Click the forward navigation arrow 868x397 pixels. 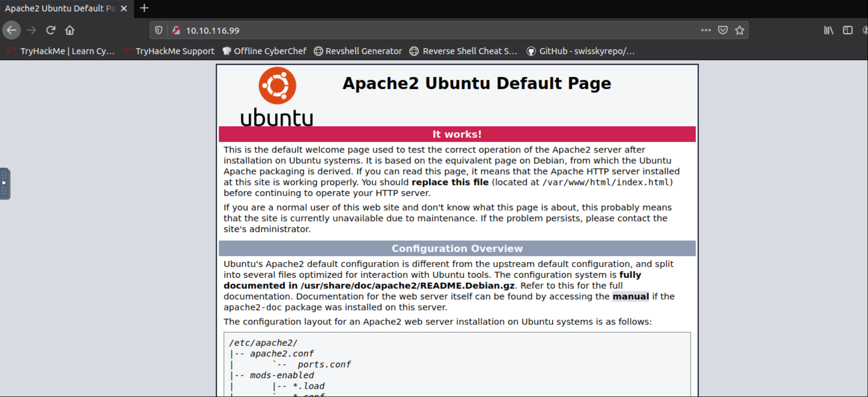(x=31, y=30)
